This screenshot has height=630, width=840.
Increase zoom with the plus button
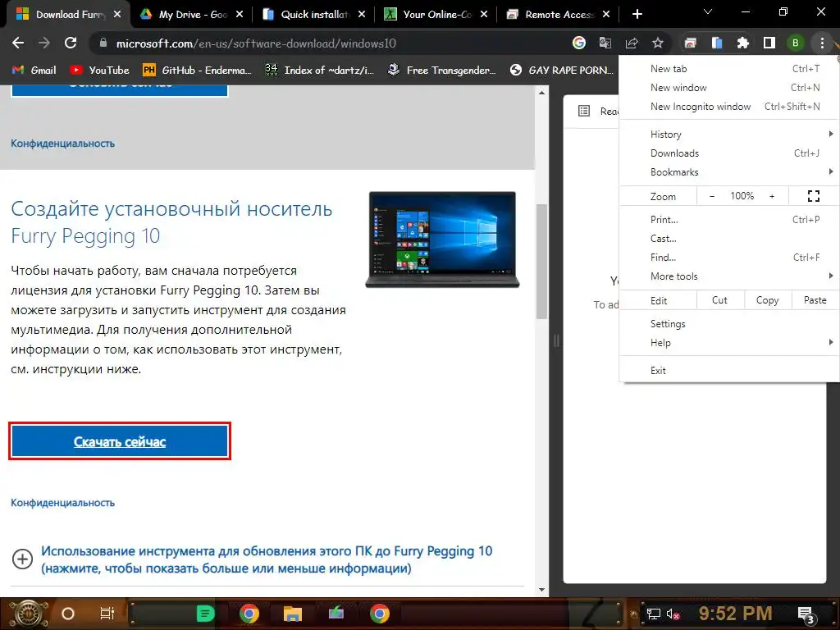[772, 196]
